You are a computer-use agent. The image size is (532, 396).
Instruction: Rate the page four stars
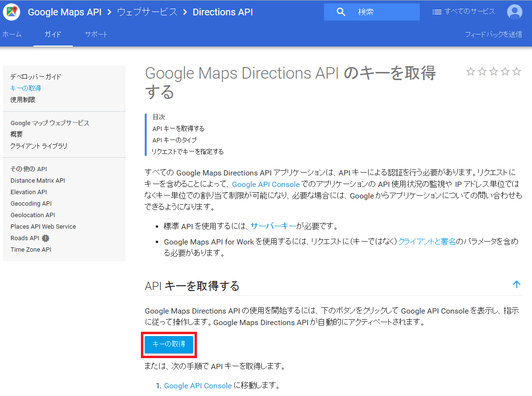coord(505,71)
